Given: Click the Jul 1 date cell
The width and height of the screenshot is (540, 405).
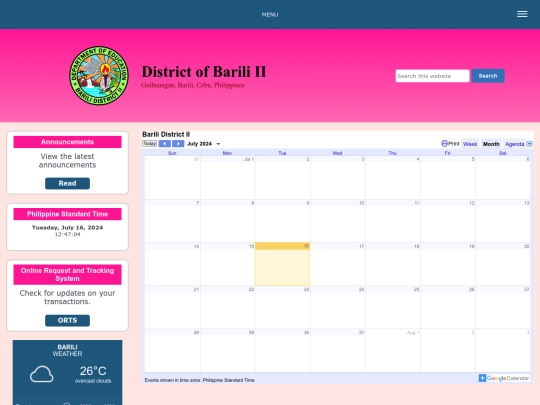Looking at the screenshot, I should click(228, 178).
